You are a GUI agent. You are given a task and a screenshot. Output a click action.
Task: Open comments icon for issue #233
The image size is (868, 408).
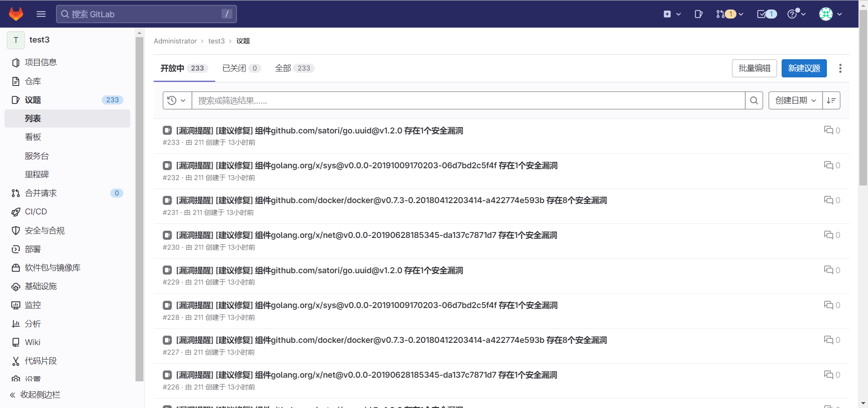click(x=829, y=130)
